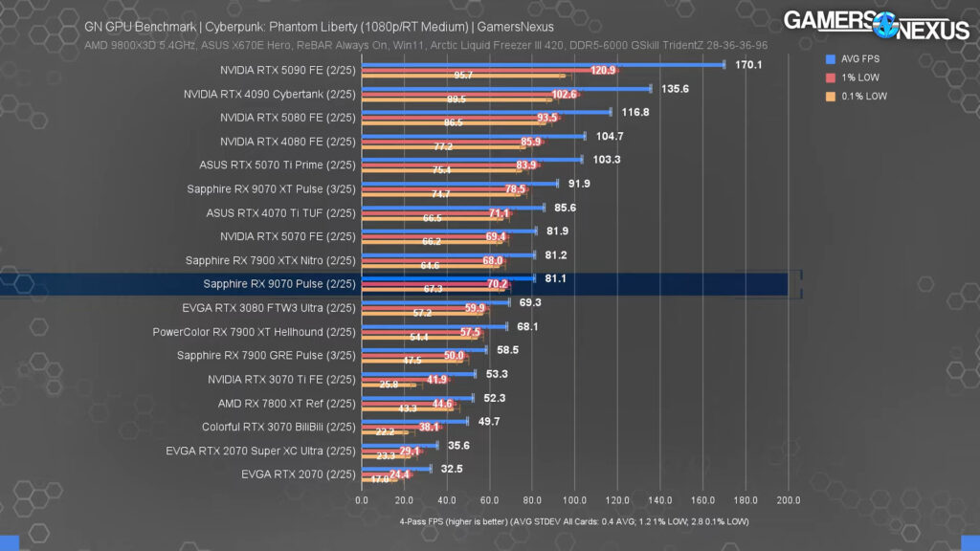Image resolution: width=980 pixels, height=551 pixels.
Task: Select the 'EVGA RTX 2070 Super XC Ultra (2/25)' label
Action: coord(260,451)
